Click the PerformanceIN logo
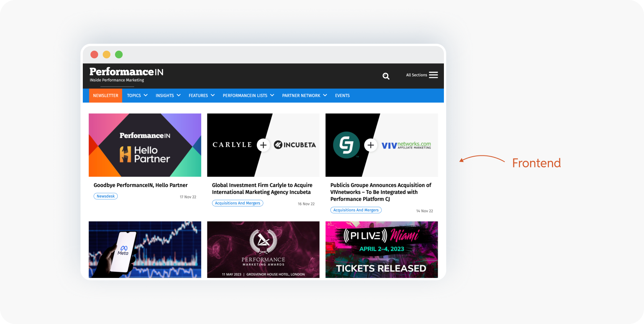 coord(127,74)
